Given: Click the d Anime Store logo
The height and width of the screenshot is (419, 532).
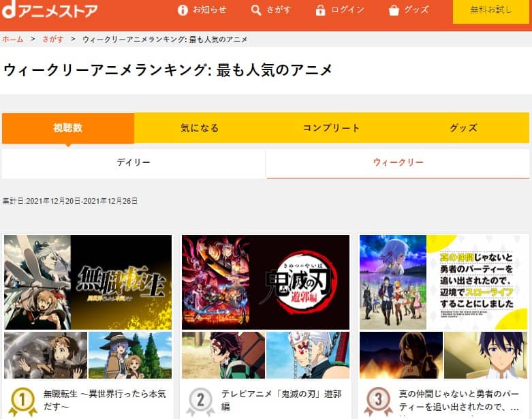Looking at the screenshot, I should point(50,10).
